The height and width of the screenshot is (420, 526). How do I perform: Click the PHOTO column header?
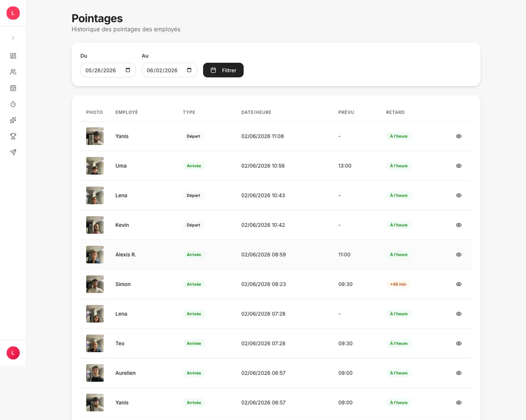(x=94, y=112)
